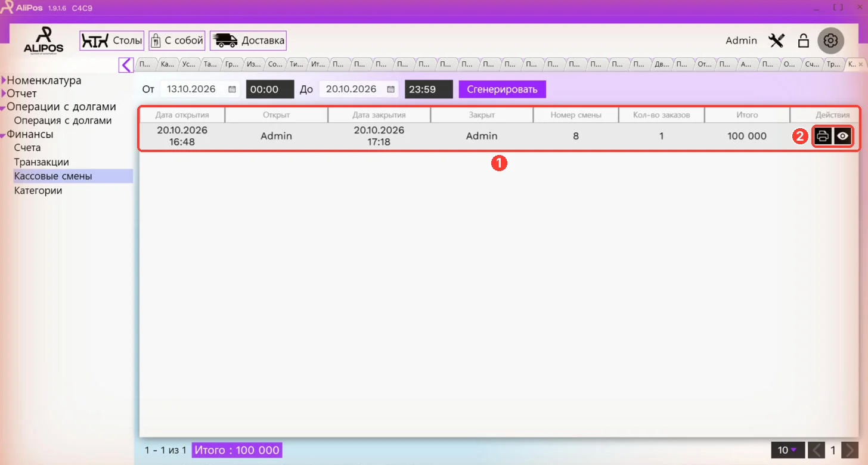Viewport: 868px width, 465px height.
Task: Collapse the sidebar with the left chevron
Action: click(x=126, y=64)
